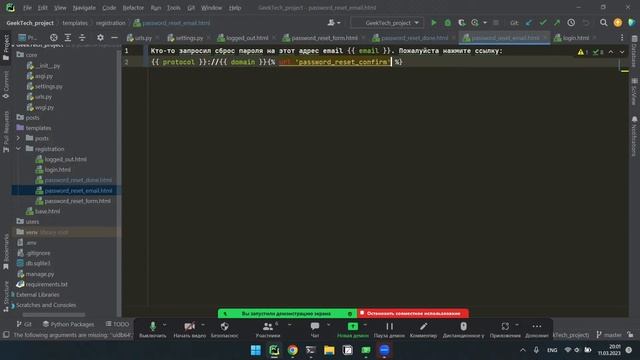This screenshot has height=360, width=640.
Task: Open Zoom participants panel
Action: tap(268, 329)
